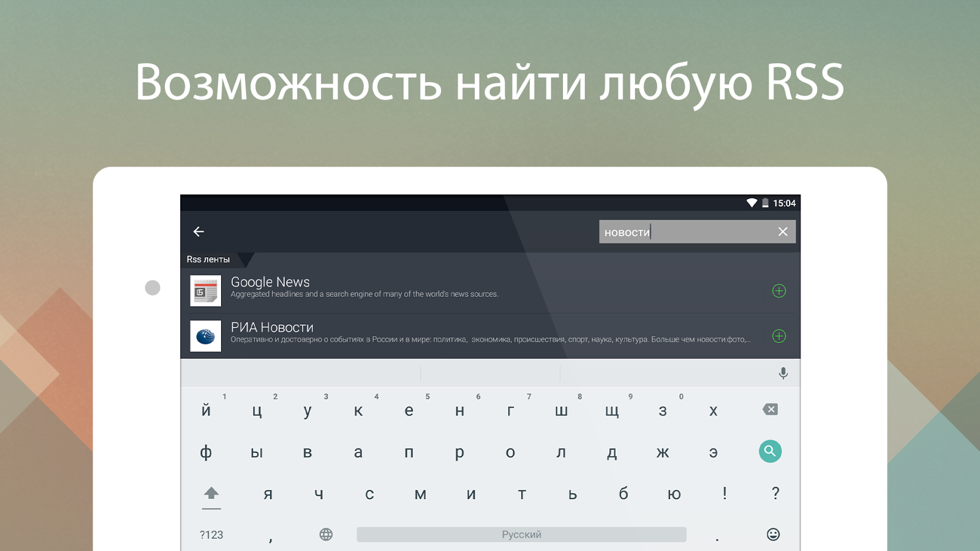
Task: Tap the question mark key
Action: pyautogui.click(x=775, y=493)
